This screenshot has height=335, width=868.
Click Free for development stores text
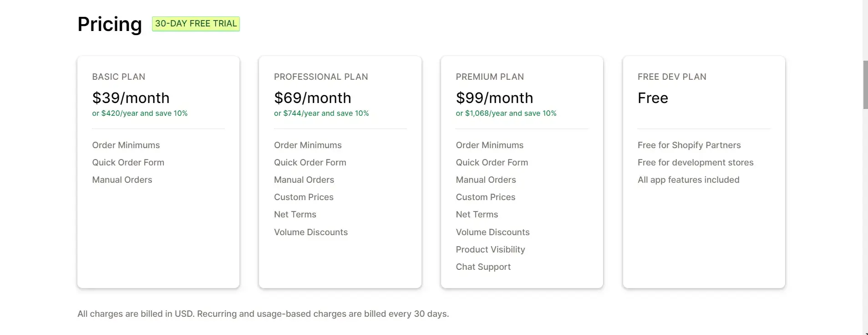695,163
